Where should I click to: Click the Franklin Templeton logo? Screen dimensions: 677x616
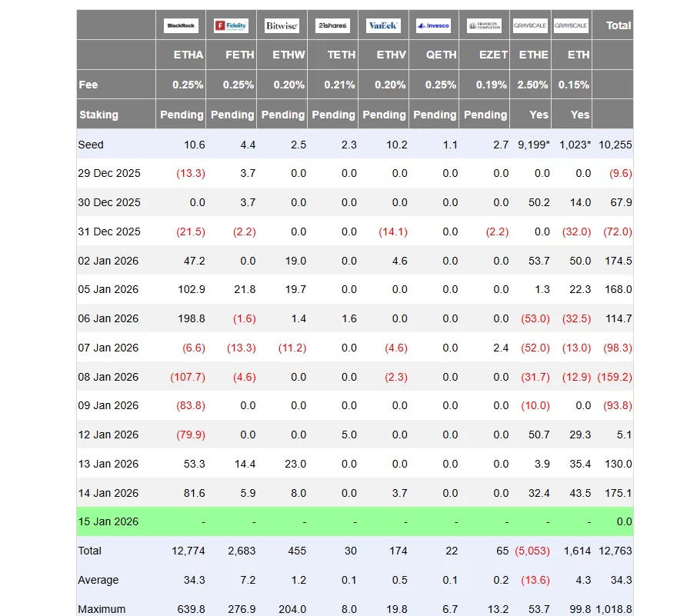pos(484,26)
